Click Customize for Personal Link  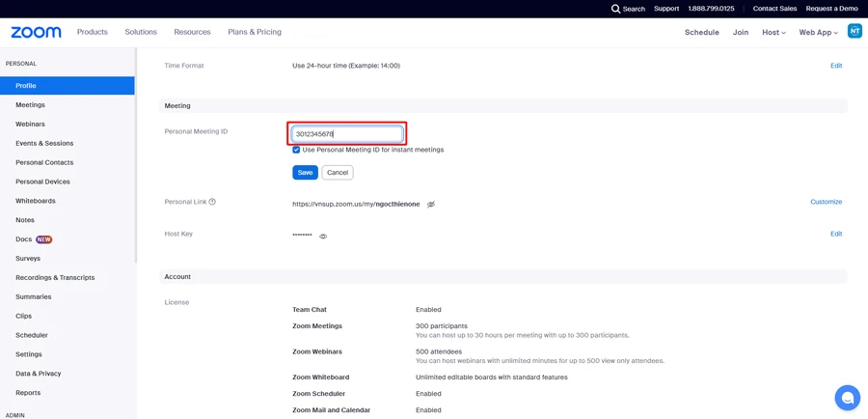(826, 202)
